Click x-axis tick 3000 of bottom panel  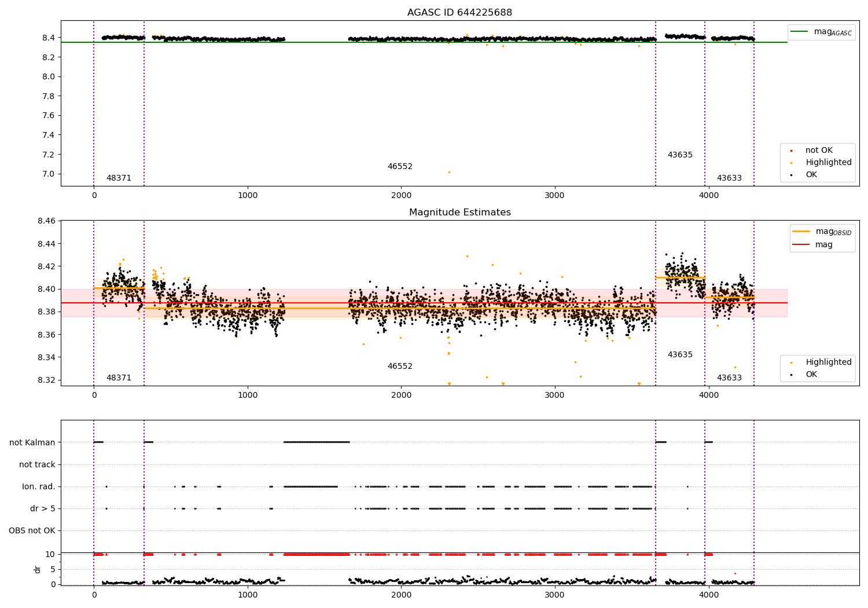[555, 595]
